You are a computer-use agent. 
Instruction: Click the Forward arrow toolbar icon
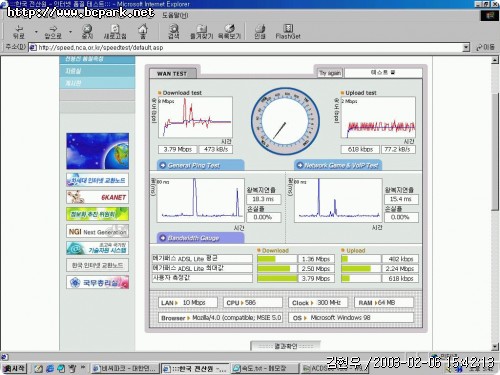pos(53,29)
